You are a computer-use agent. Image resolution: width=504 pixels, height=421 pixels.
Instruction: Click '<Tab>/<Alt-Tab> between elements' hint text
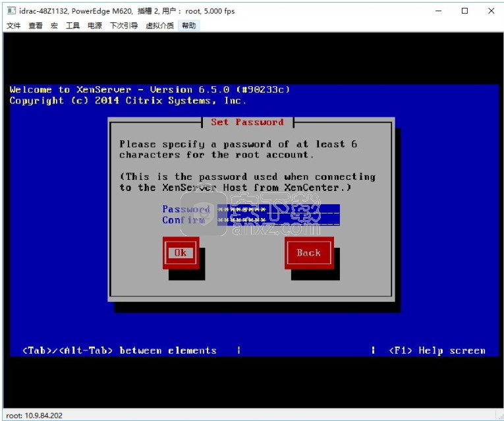pyautogui.click(x=119, y=351)
